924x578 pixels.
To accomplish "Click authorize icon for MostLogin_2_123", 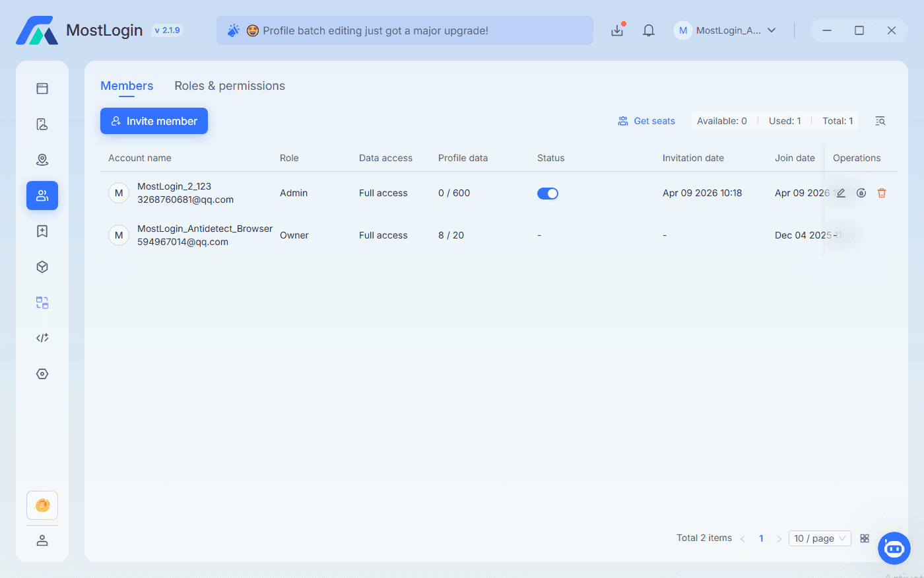I will coord(861,193).
